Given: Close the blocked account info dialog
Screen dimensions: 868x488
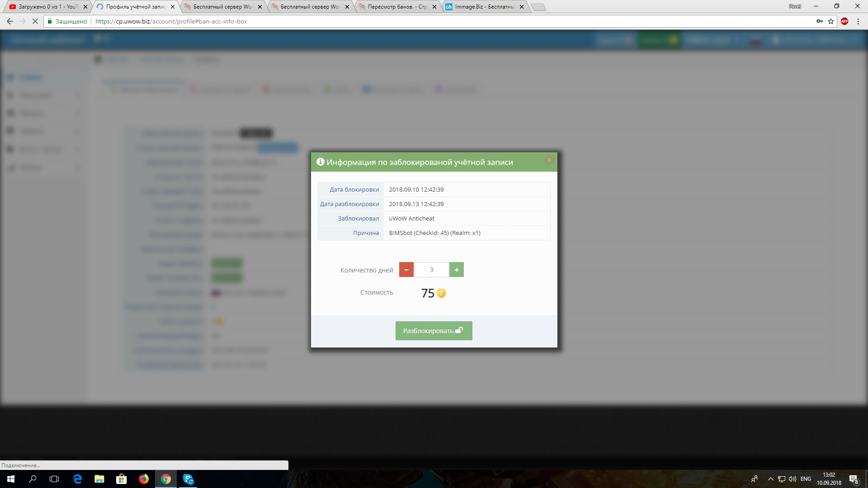Looking at the screenshot, I should click(549, 160).
